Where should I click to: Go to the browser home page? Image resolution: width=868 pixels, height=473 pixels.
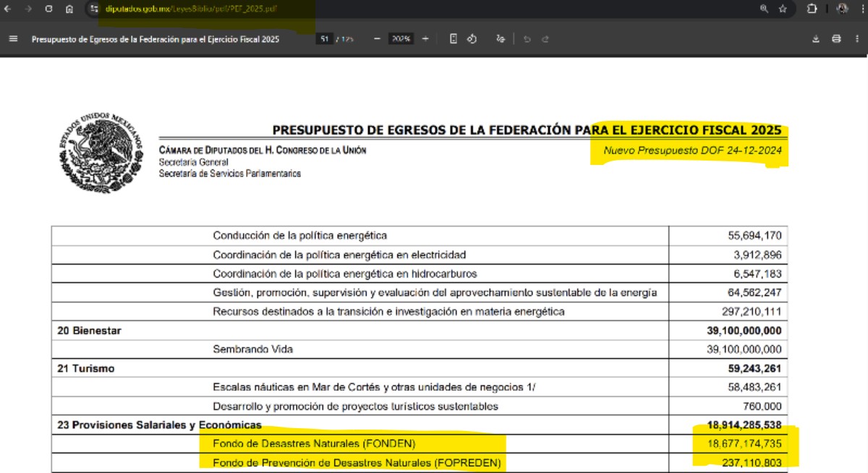69,9
